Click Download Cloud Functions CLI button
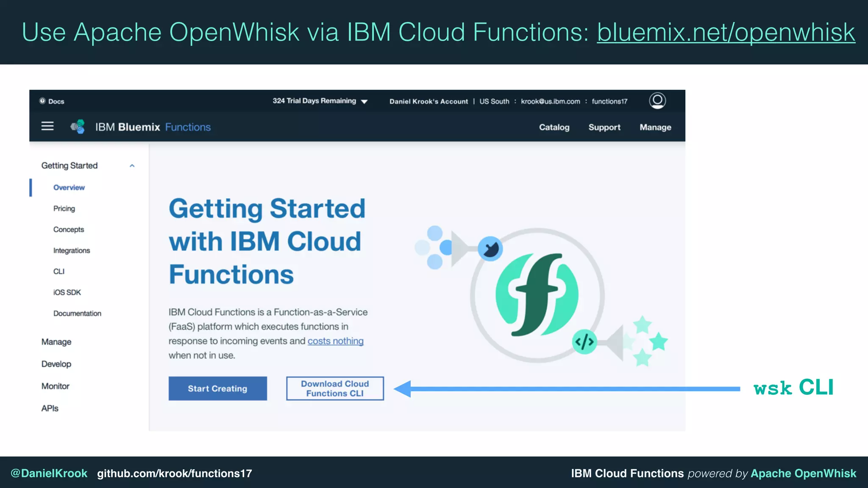The height and width of the screenshot is (488, 868). (x=335, y=388)
